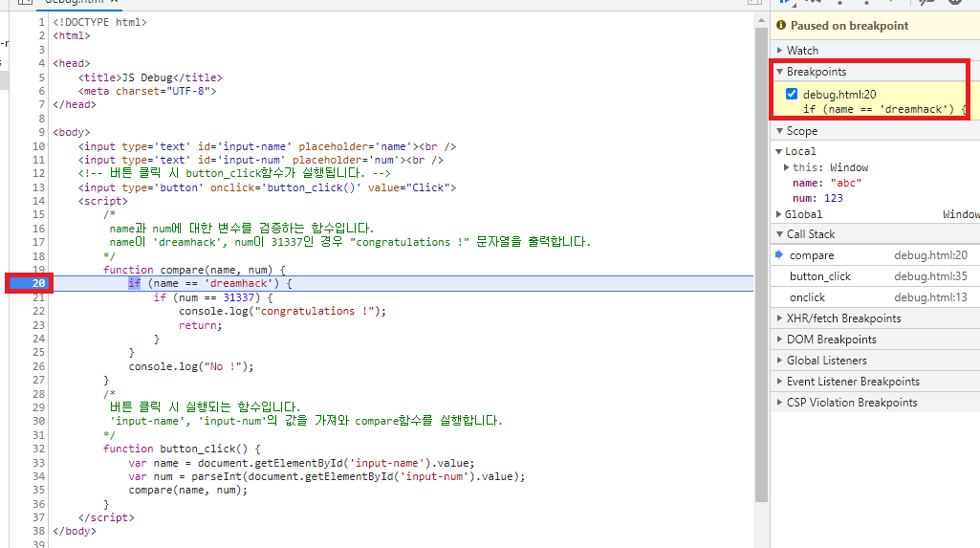
Task: Click breakpoint snippet "if (name == 'dreamhack')" in Breakpoints
Action: click(883, 109)
